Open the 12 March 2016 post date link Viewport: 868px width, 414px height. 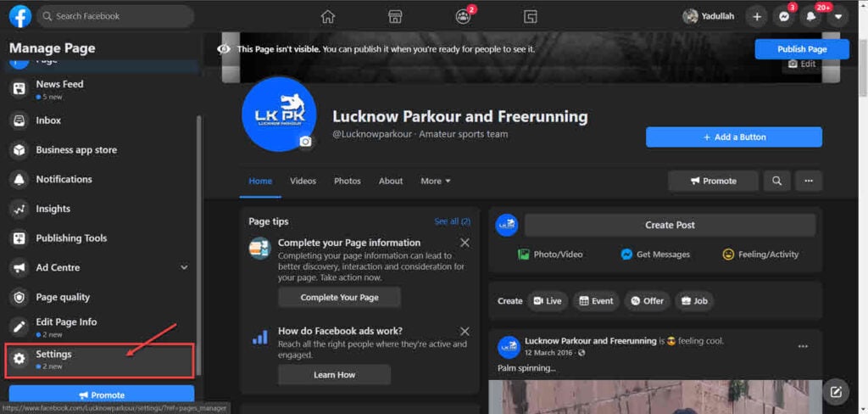pos(550,352)
